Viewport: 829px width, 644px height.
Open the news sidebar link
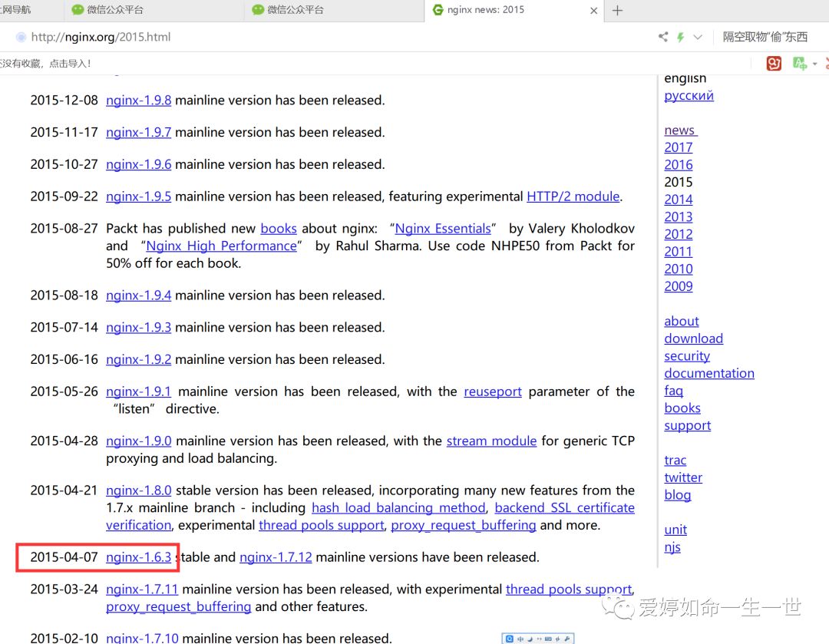680,130
